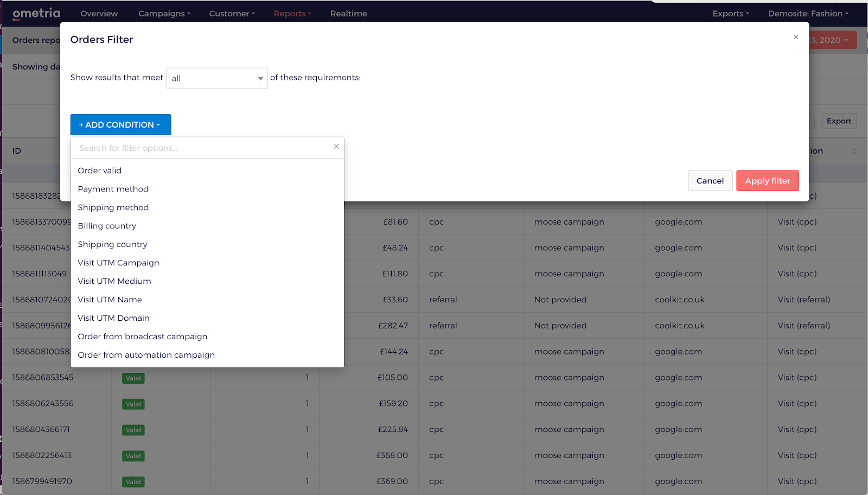Clear the filter search with the × icon
This screenshot has height=495, width=868.
[336, 147]
